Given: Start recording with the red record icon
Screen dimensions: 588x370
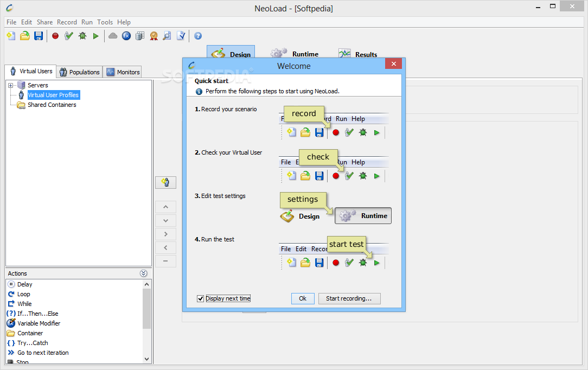Looking at the screenshot, I should [x=55, y=36].
